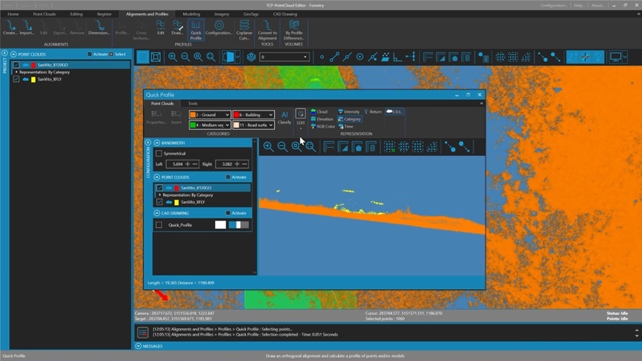The width and height of the screenshot is (642, 361).
Task: Open By Profile Difference volumes tool
Action: point(294,29)
